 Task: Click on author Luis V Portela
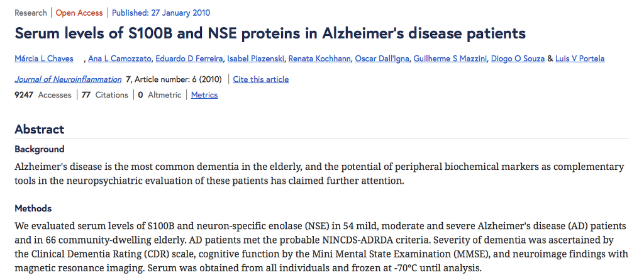580,59
